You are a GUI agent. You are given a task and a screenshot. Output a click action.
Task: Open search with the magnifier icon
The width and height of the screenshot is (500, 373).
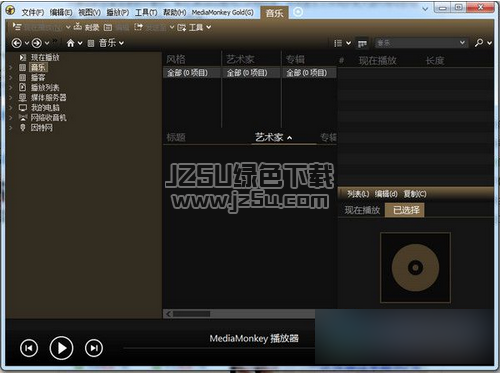click(x=479, y=43)
